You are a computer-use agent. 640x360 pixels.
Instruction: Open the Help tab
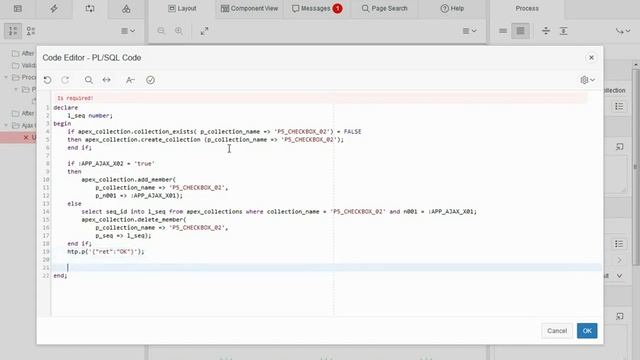pos(452,8)
